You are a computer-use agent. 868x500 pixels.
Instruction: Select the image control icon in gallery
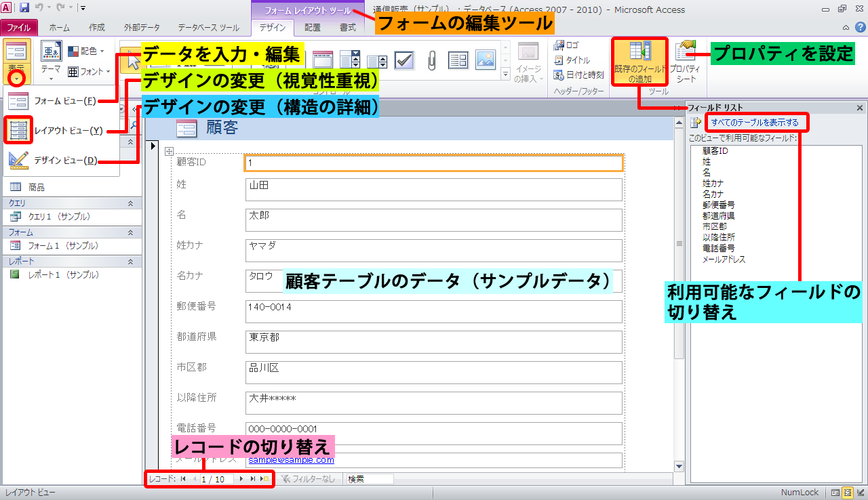click(x=485, y=60)
